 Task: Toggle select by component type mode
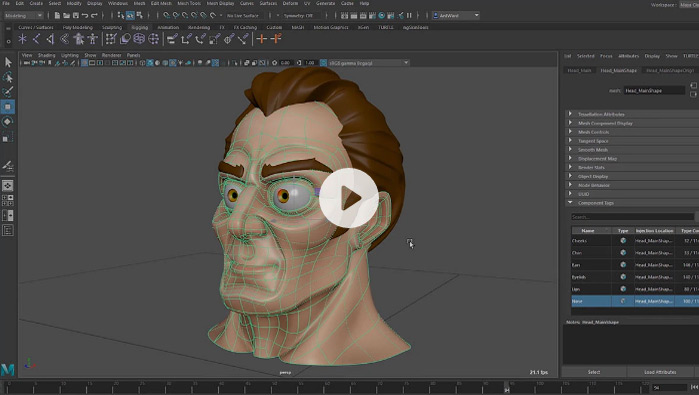click(x=140, y=16)
